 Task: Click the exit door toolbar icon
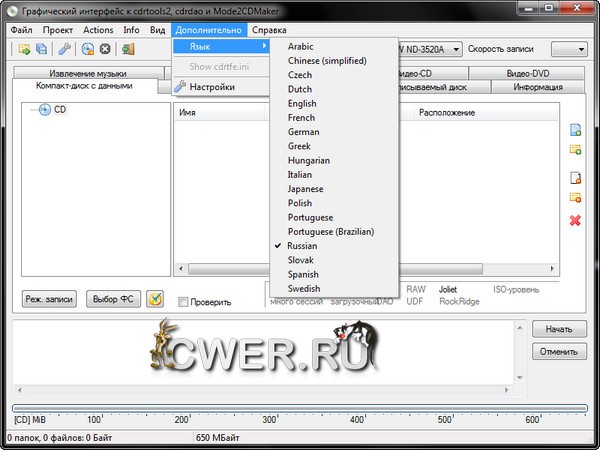(x=128, y=49)
